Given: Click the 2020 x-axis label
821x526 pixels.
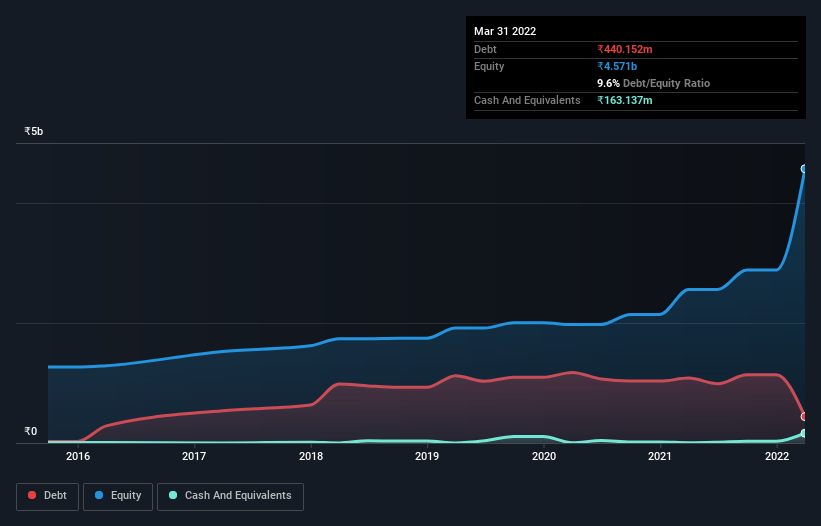Looking at the screenshot, I should [x=544, y=456].
